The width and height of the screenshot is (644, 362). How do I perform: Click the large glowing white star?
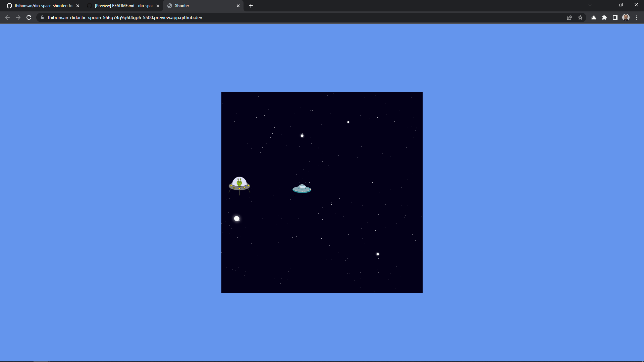tap(237, 219)
